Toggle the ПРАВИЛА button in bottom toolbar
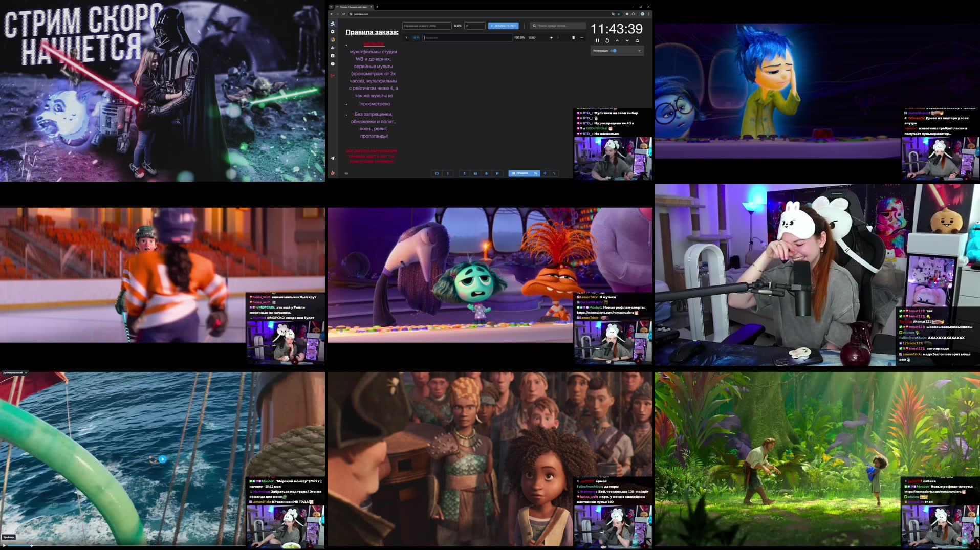Image resolution: width=980 pixels, height=550 pixels. click(520, 173)
